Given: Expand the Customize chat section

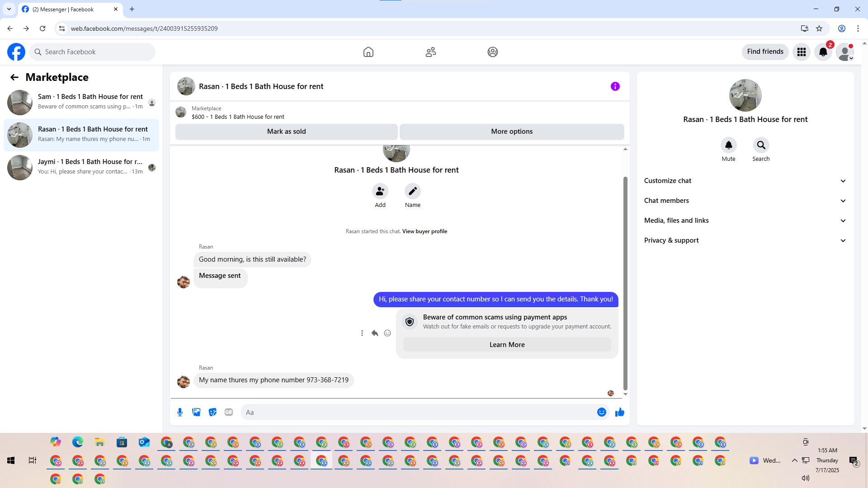Looking at the screenshot, I should pyautogui.click(x=745, y=181).
